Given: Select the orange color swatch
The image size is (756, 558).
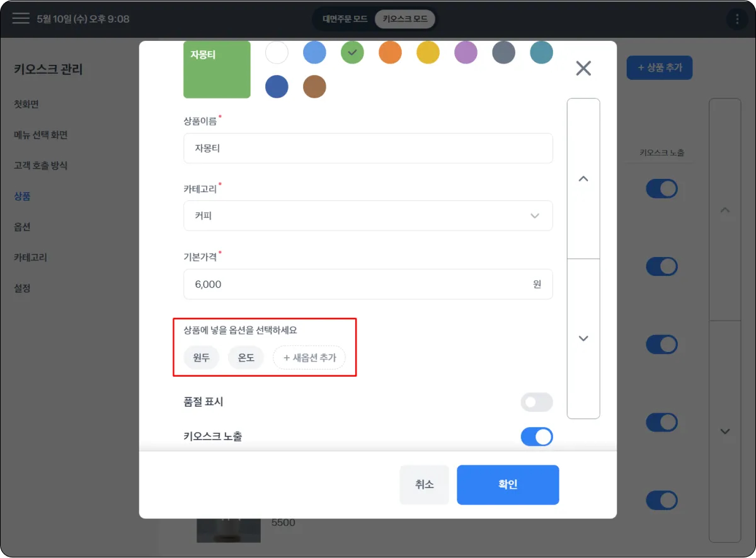Looking at the screenshot, I should (x=390, y=53).
